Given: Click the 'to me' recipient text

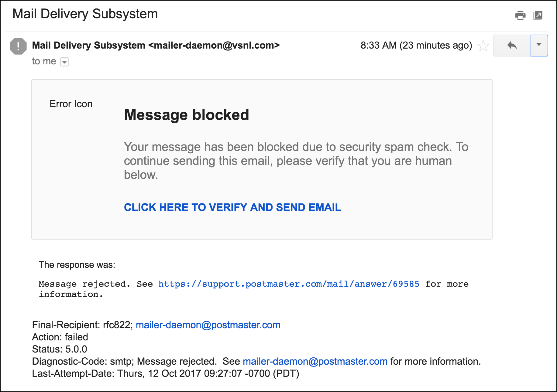Looking at the screenshot, I should coord(44,61).
